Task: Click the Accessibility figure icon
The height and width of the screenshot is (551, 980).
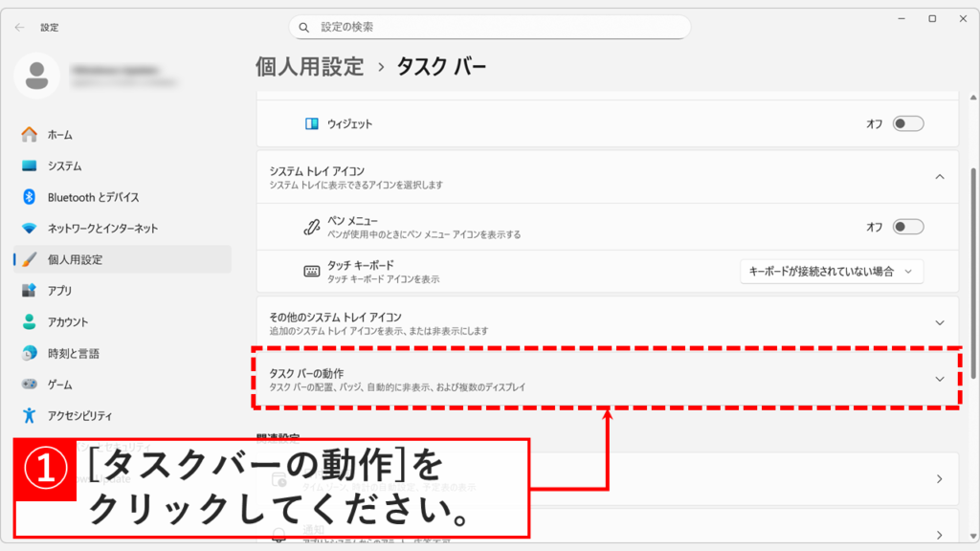Action: tap(29, 415)
